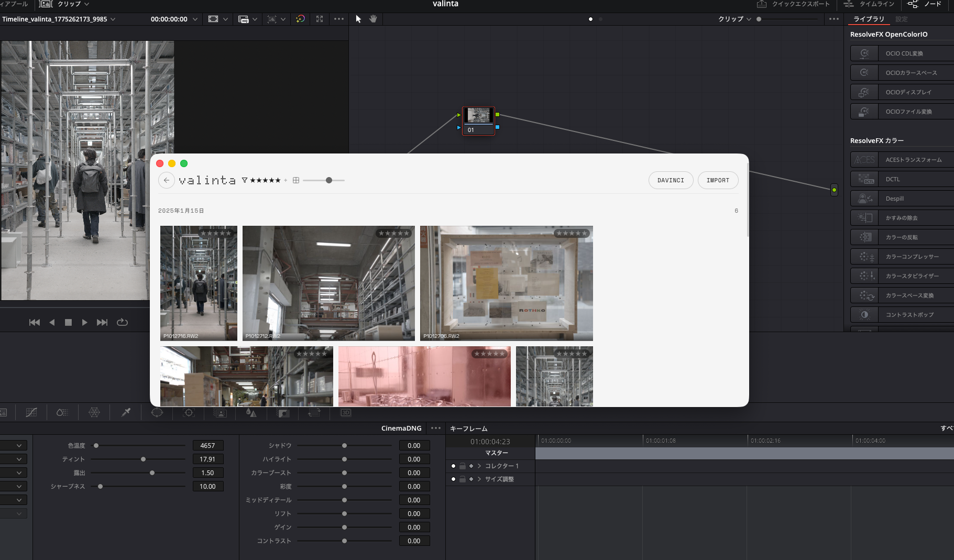Select the Power Window palette icon
The height and width of the screenshot is (560, 954).
pos(157,413)
